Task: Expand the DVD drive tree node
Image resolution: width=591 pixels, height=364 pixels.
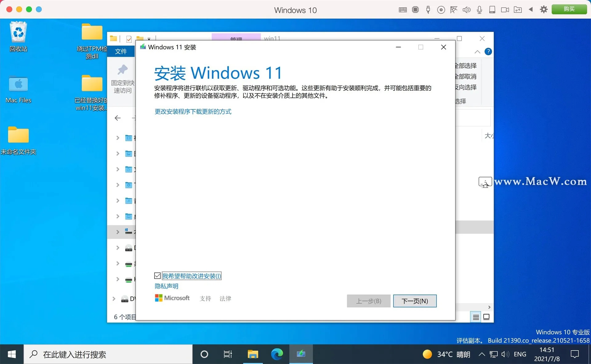Action: [x=114, y=299]
